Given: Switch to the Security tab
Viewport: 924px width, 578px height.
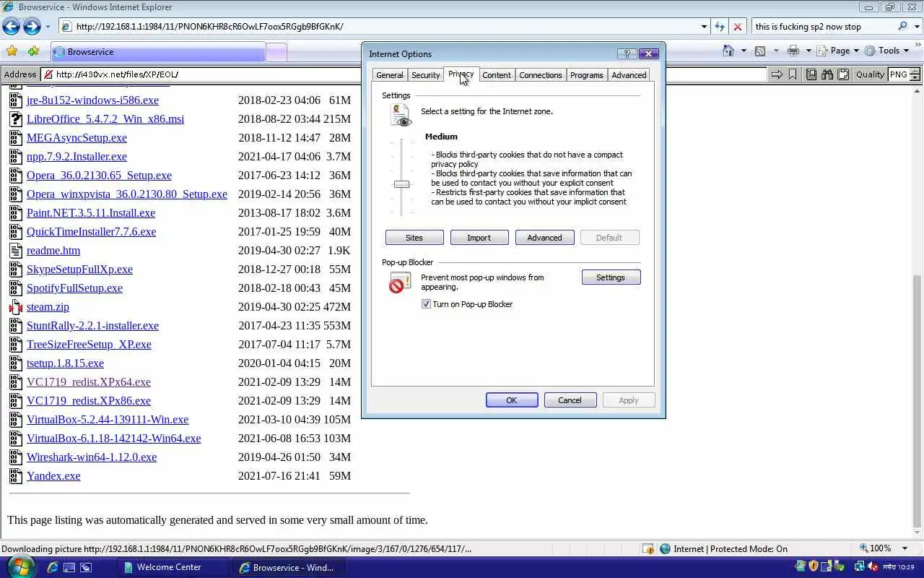Looking at the screenshot, I should 426,75.
